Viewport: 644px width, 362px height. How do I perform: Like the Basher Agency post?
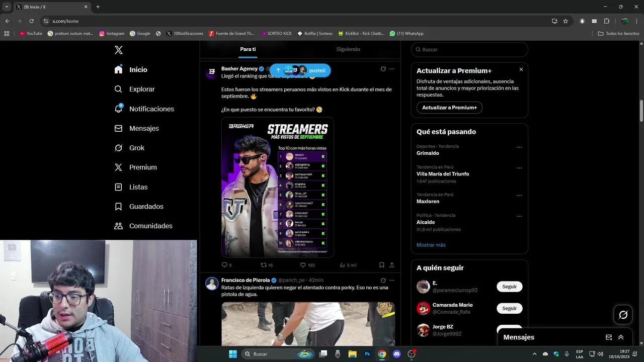307,265
